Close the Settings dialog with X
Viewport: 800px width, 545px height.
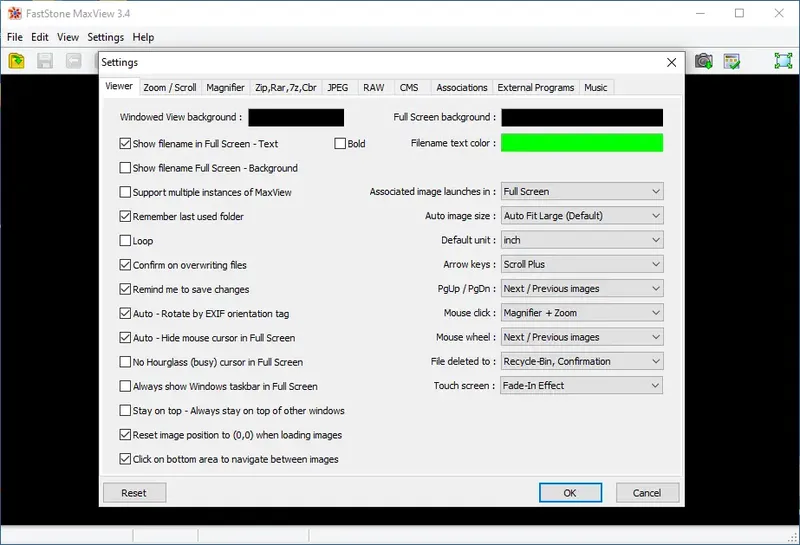(671, 62)
